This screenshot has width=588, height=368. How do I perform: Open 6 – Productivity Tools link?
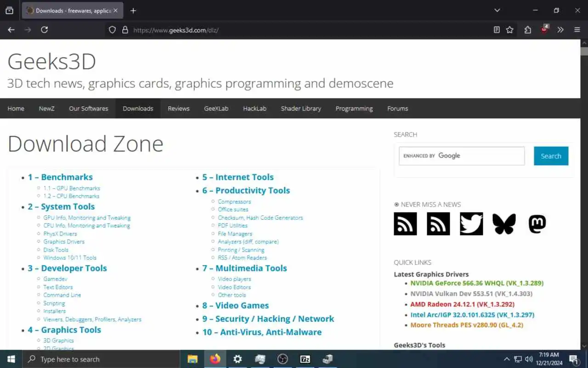tap(246, 190)
